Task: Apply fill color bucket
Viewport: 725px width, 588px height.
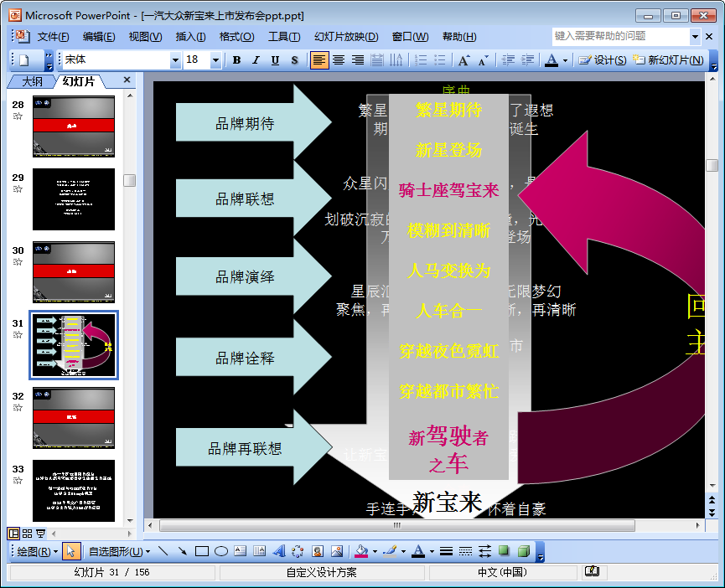Action: 361,551
